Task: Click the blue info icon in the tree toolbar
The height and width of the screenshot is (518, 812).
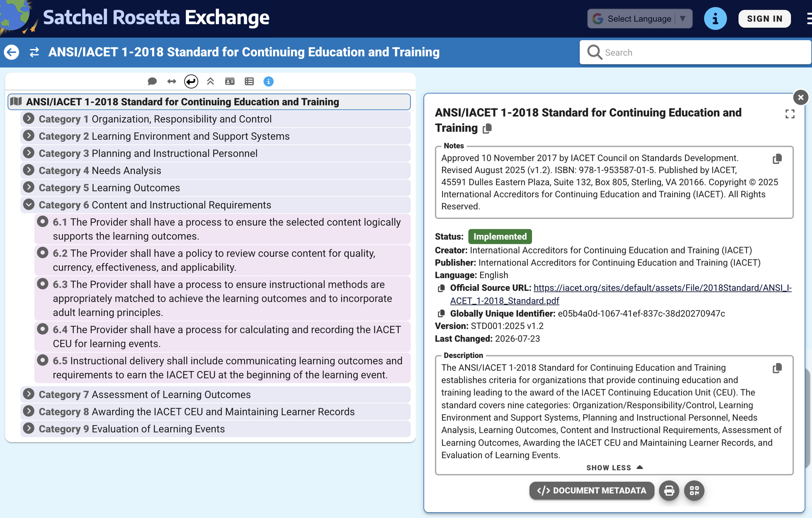Action: coord(268,81)
